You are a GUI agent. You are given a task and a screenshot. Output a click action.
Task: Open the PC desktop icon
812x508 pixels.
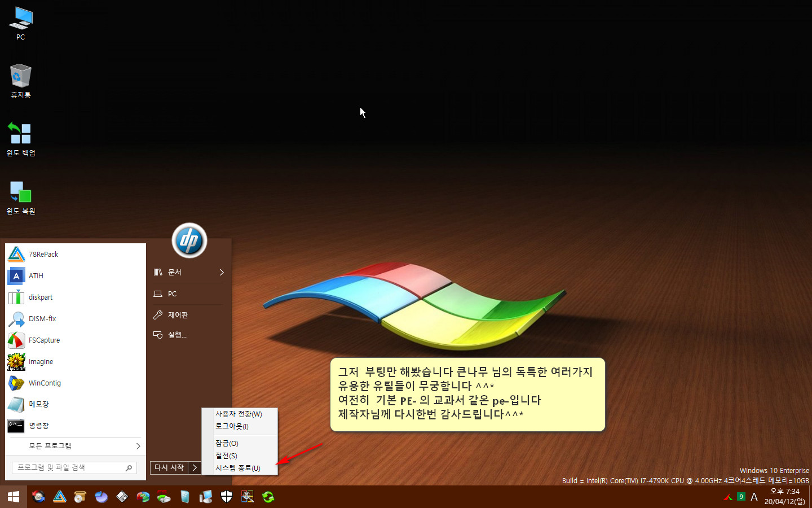(x=21, y=24)
